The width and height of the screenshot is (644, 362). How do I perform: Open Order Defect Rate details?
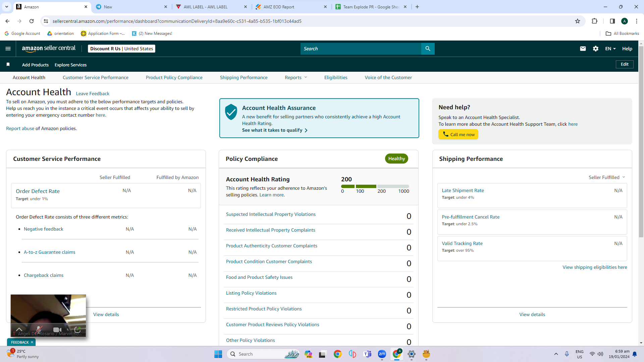click(x=38, y=191)
